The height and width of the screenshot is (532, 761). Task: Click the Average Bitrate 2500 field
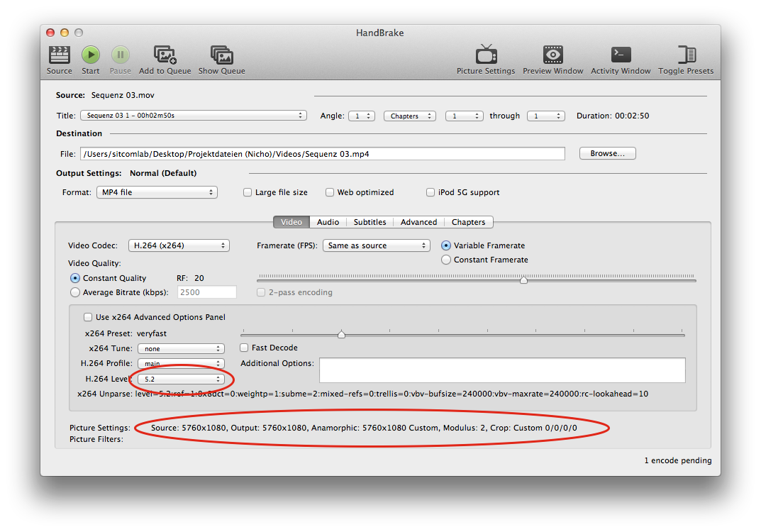point(207,292)
